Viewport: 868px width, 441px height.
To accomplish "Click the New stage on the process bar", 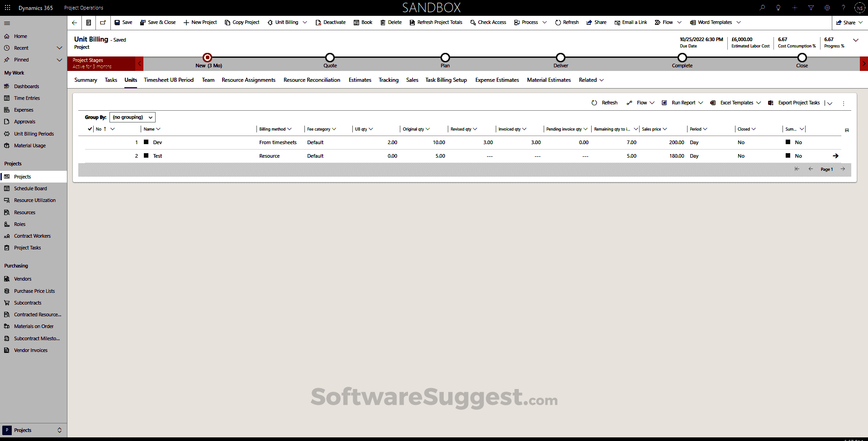I will 207,58.
